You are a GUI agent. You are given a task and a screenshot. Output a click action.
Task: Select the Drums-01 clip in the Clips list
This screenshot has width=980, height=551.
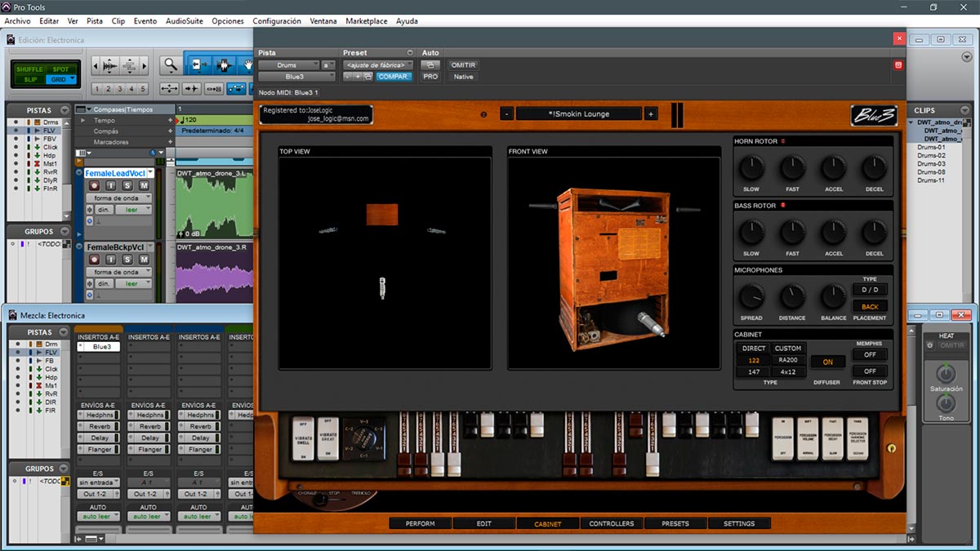pyautogui.click(x=931, y=148)
